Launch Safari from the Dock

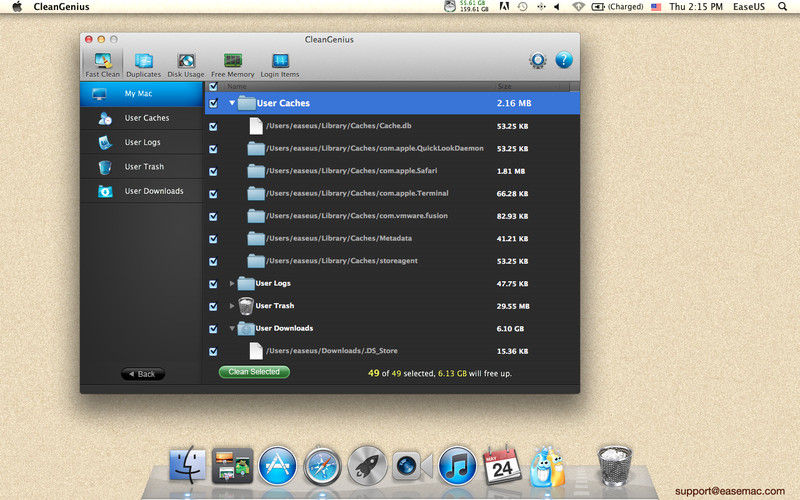(322, 465)
